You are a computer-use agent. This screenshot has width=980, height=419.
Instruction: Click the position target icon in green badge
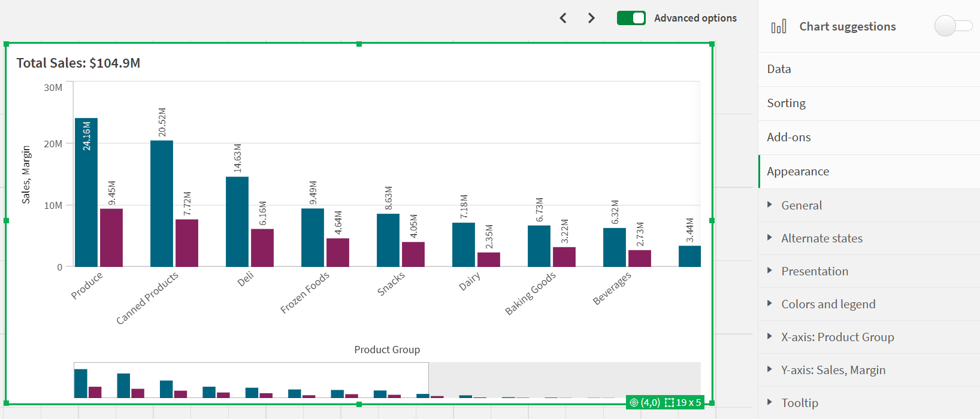coord(634,403)
